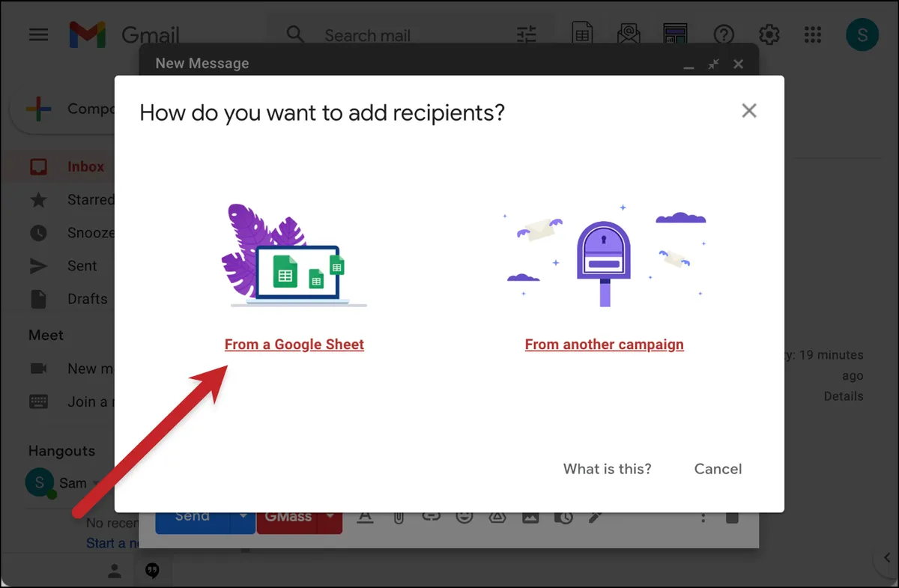Close the New Message compose window

(x=739, y=64)
